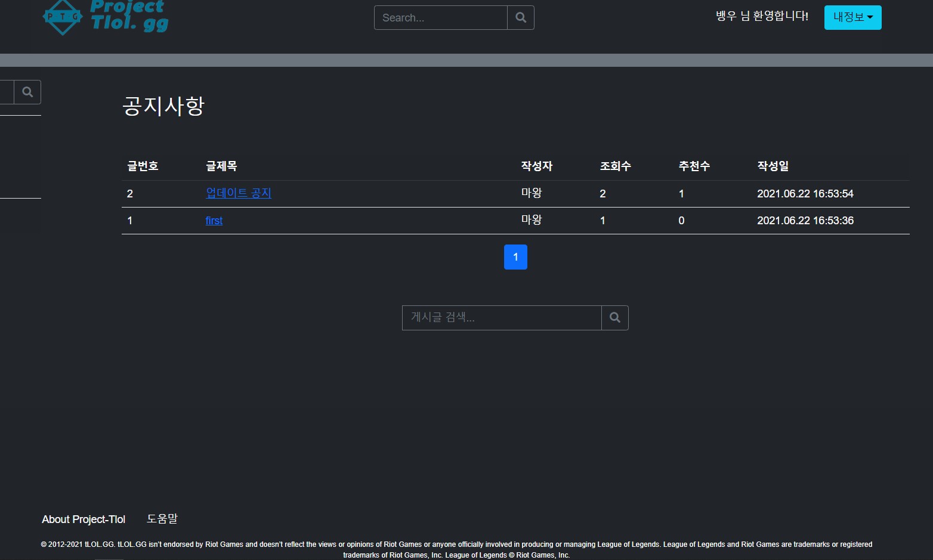Open the 'first' post link
This screenshot has height=560, width=933.
point(214,221)
